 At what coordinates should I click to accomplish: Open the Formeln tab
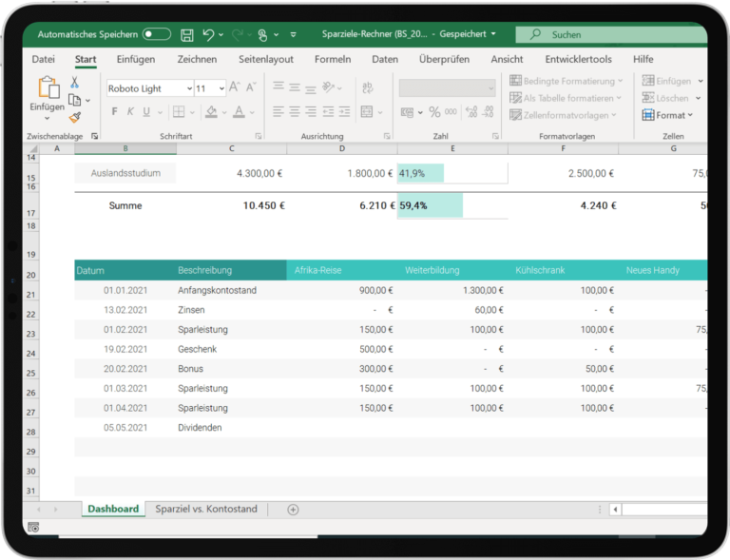333,59
